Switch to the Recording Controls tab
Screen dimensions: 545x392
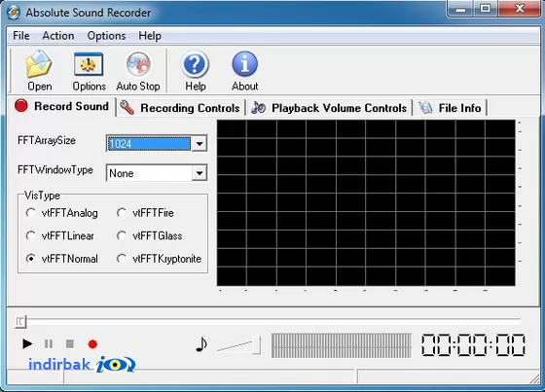pos(180,108)
